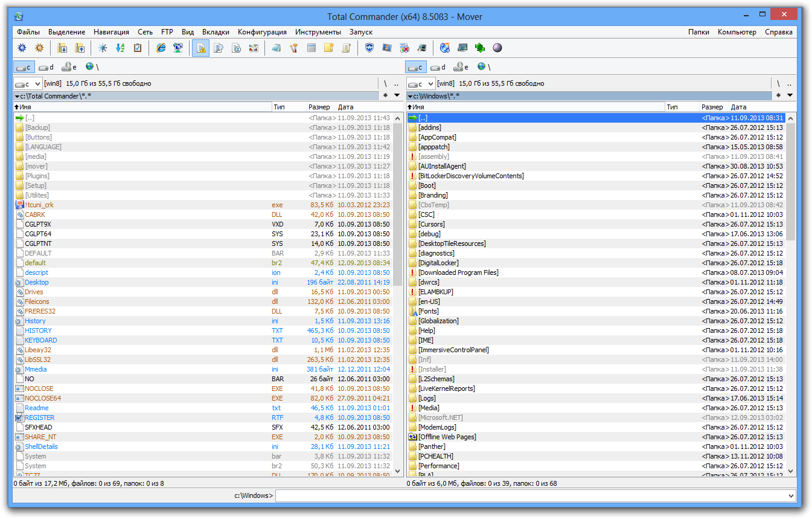Click the yellow note with star icon

pyautogui.click(x=329, y=48)
